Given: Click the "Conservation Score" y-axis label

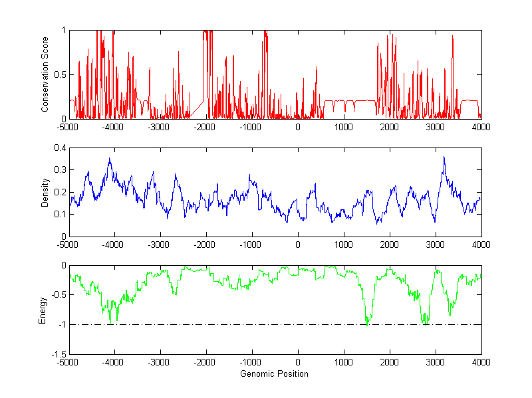Looking at the screenshot, I should pyautogui.click(x=45, y=74).
